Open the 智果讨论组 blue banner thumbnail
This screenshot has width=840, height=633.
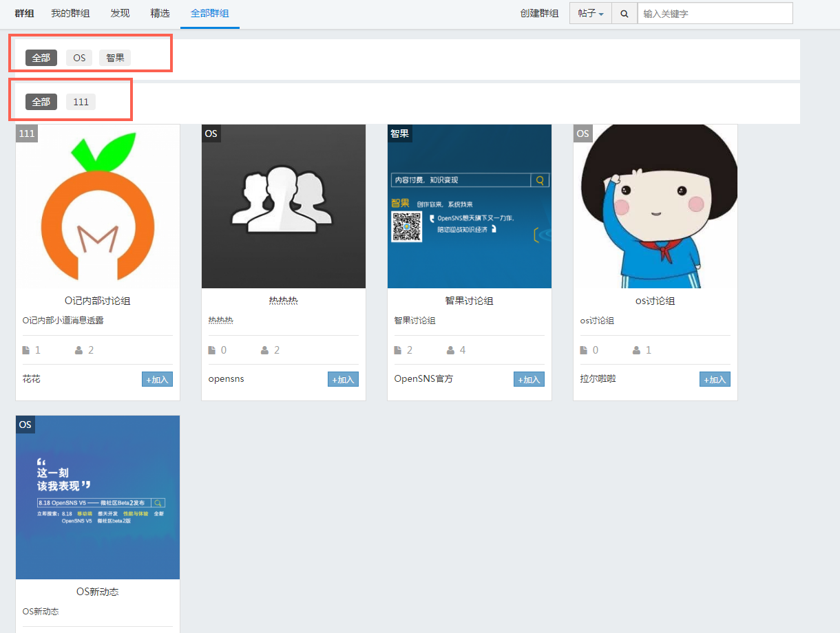pyautogui.click(x=470, y=206)
